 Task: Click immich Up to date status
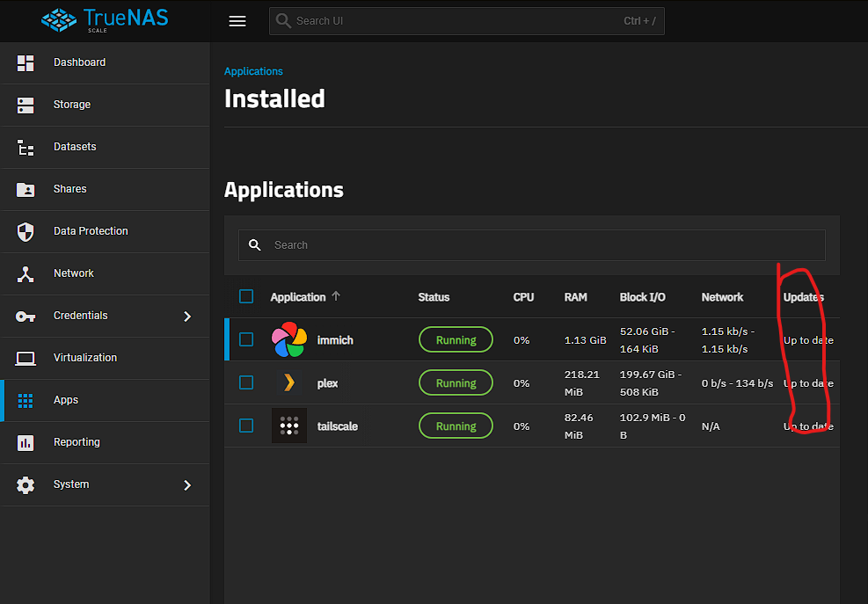tap(808, 340)
